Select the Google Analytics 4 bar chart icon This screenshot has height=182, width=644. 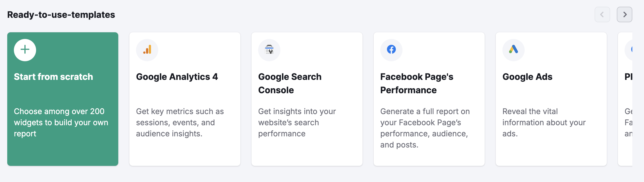click(x=147, y=50)
